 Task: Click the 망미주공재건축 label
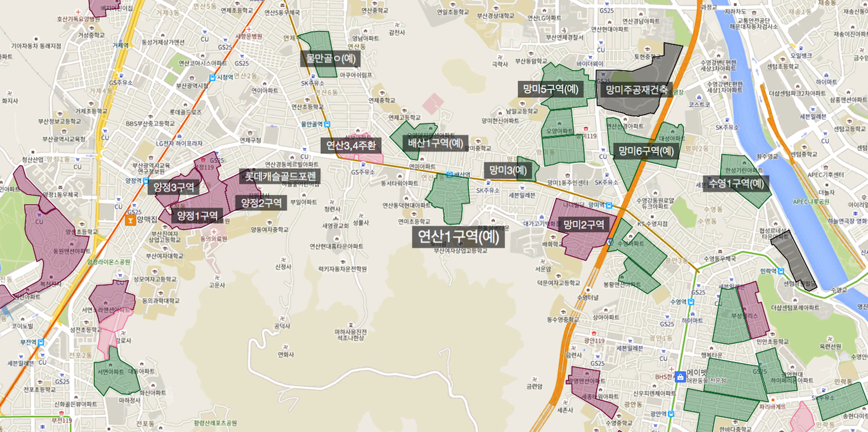(x=636, y=89)
